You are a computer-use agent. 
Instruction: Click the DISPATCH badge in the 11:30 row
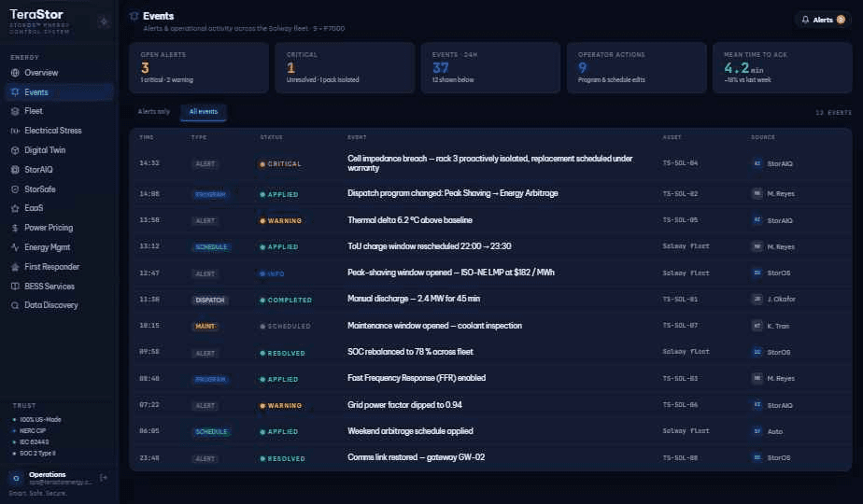(x=210, y=300)
